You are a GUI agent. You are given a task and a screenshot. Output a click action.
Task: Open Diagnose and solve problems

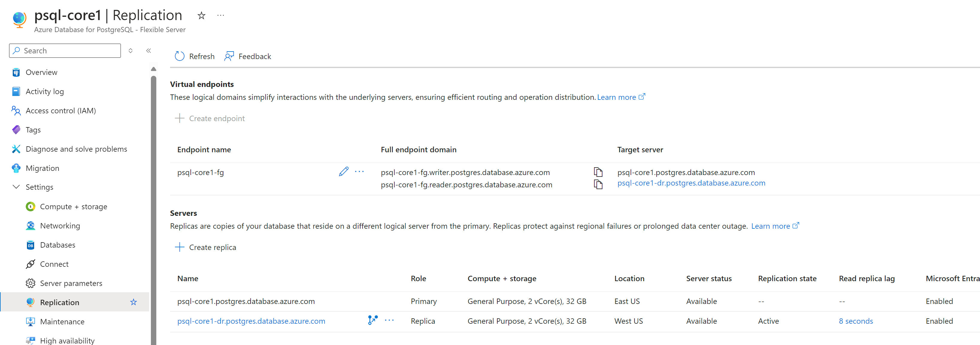coord(76,149)
